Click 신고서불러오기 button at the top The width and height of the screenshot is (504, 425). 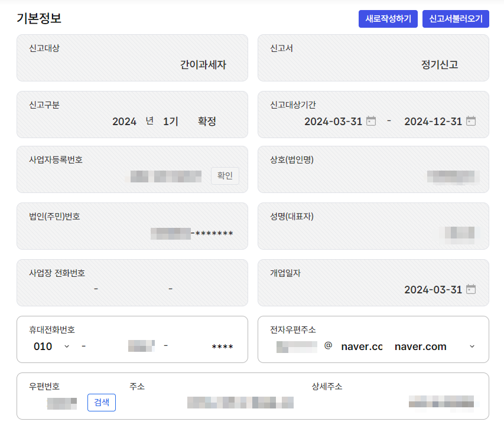point(456,19)
